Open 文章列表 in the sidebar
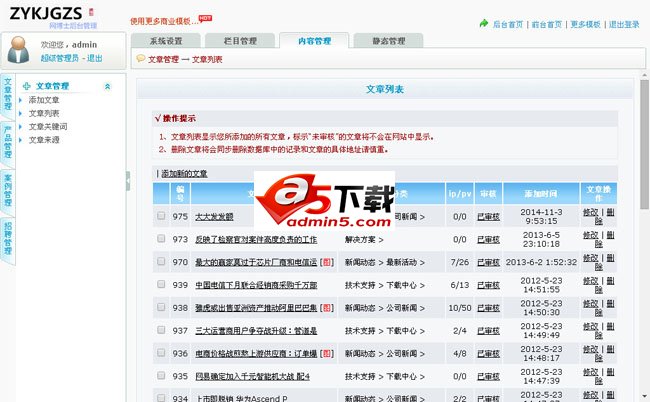The image size is (650, 402). tap(44, 113)
